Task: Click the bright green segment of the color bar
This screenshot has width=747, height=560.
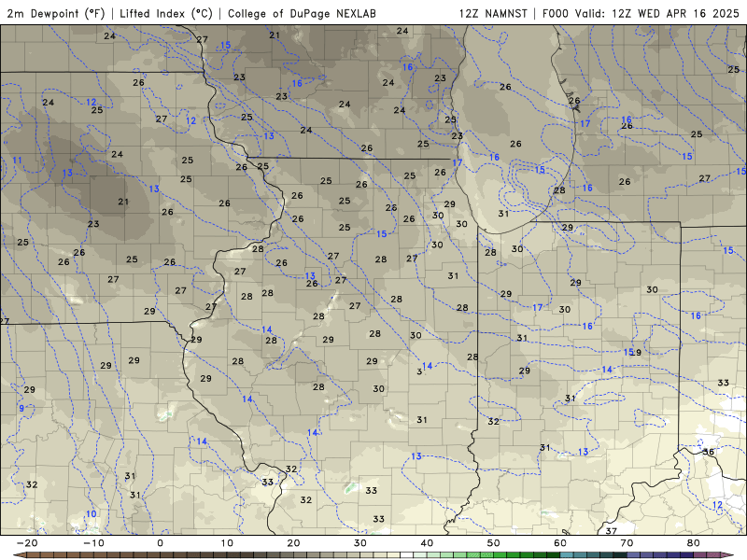Action: pos(500,554)
